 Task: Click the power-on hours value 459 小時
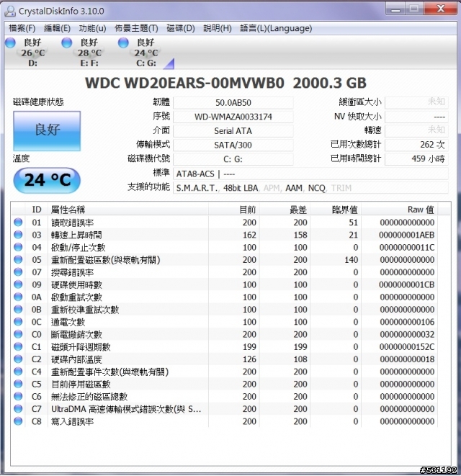[416, 158]
